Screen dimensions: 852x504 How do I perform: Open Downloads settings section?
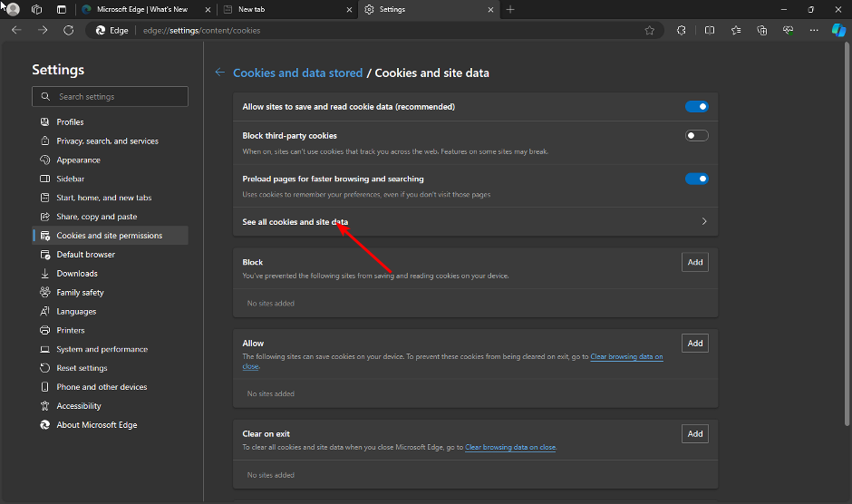click(111, 274)
